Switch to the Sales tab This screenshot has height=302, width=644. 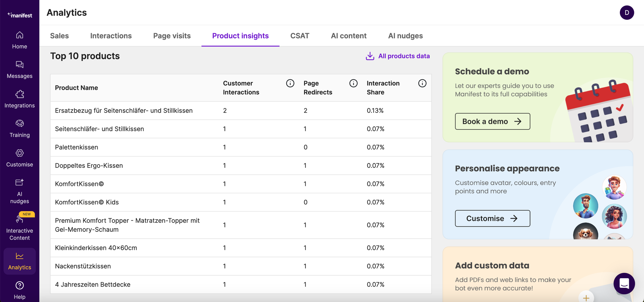pos(60,36)
